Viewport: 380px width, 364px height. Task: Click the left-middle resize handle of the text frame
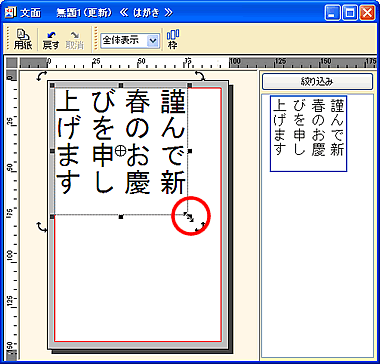click(52, 151)
